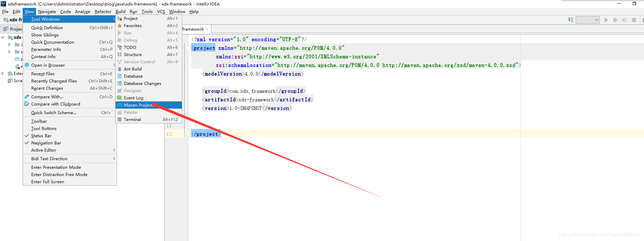The width and height of the screenshot is (644, 241).
Task: Select Context Info entry
Action: click(x=70, y=57)
